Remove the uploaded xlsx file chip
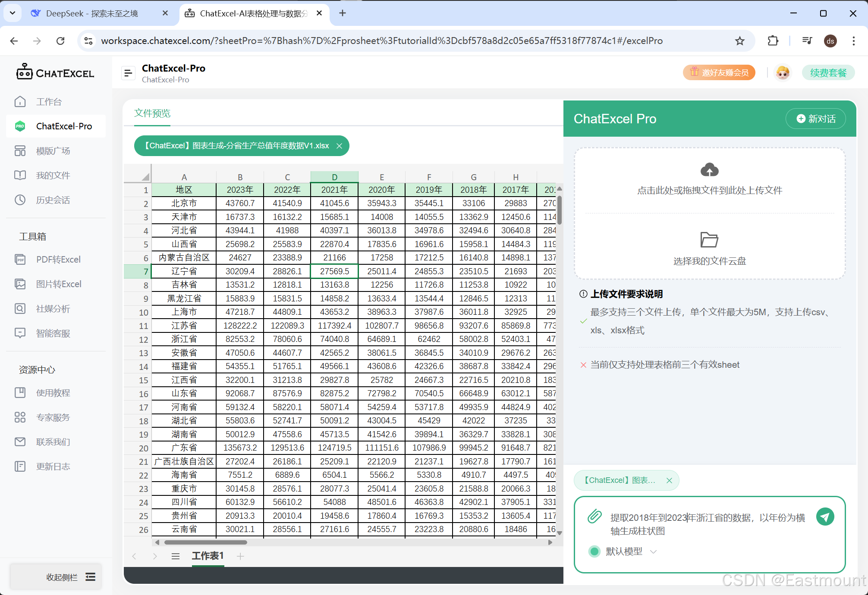This screenshot has height=595, width=868. pos(340,146)
